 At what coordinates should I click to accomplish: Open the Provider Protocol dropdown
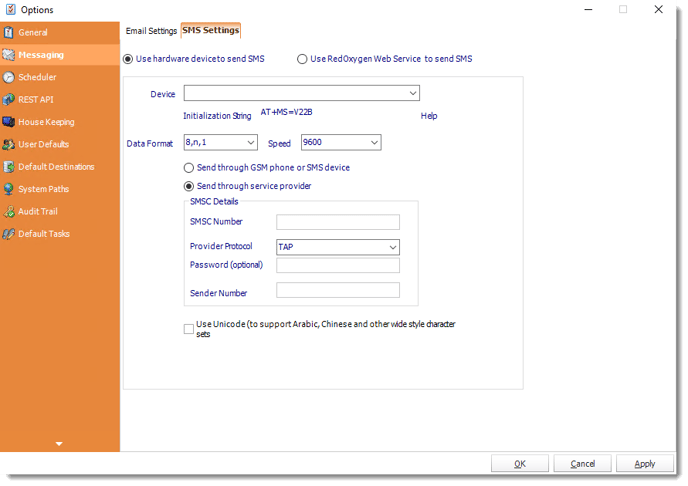[338, 247]
